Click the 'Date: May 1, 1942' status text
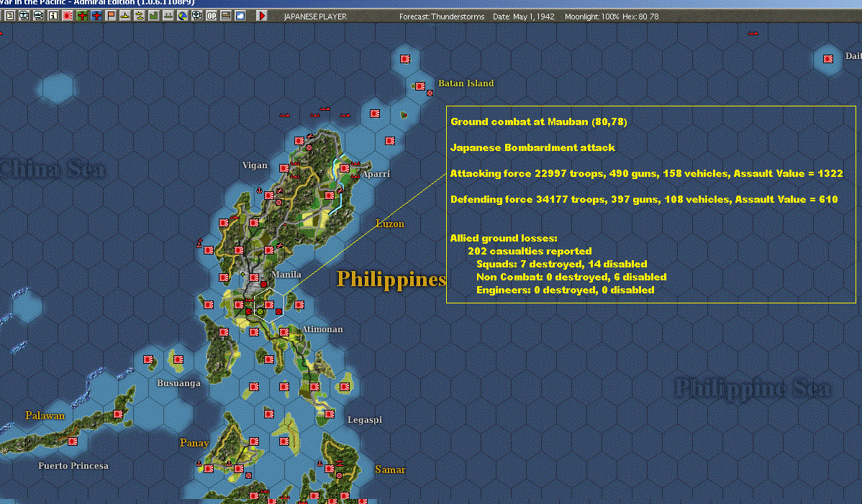Screen dimensions: 862x504 point(523,17)
